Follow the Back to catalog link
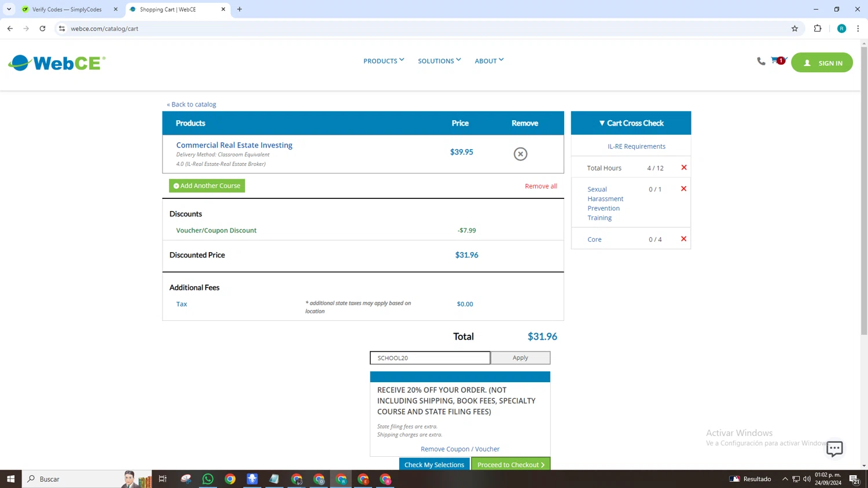Screen dimensions: 868x488 point(192,105)
